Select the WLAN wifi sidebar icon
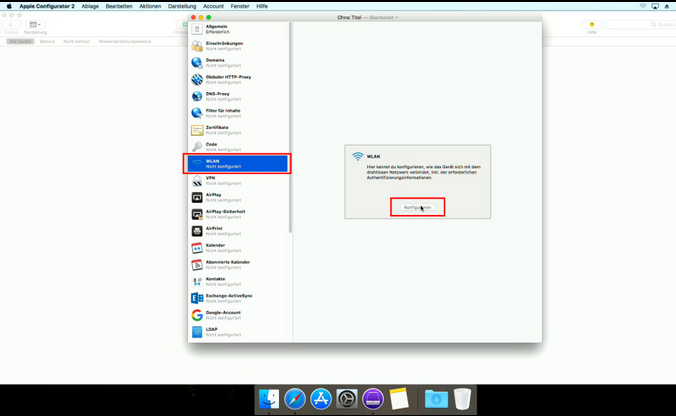This screenshot has height=416, width=676. (x=197, y=163)
